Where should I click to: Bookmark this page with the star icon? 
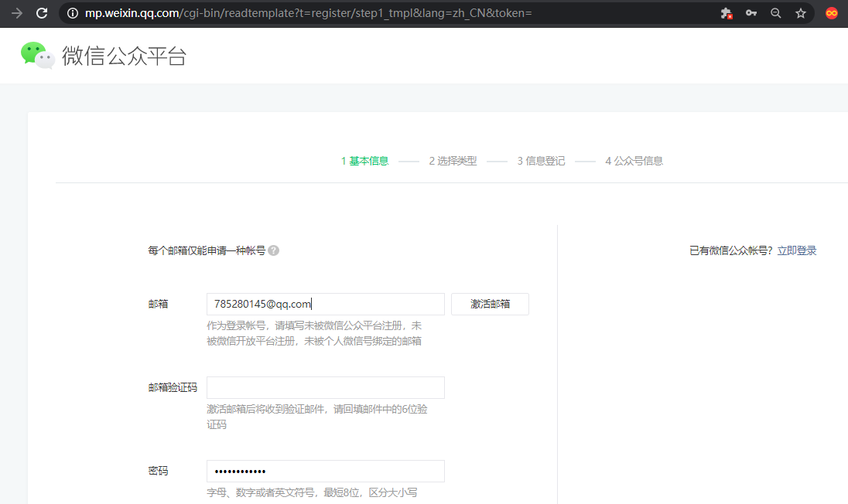click(x=801, y=13)
